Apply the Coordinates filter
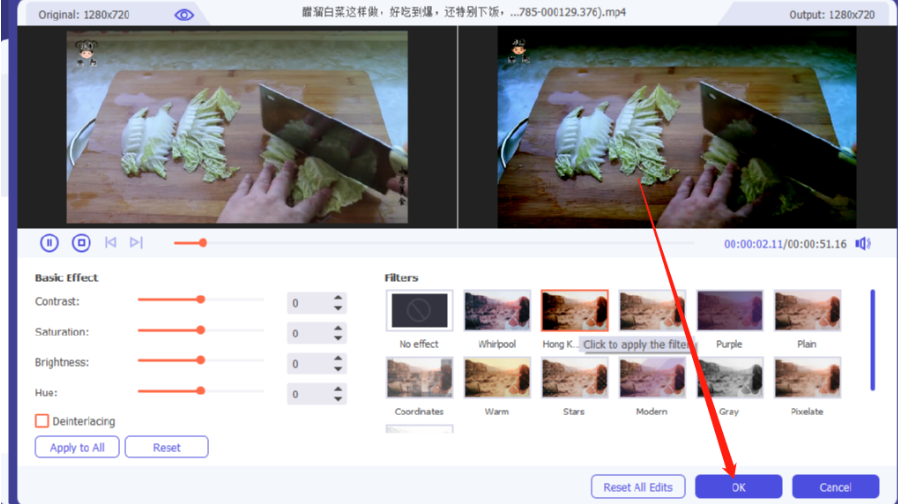This screenshot has width=898, height=504. (x=419, y=377)
